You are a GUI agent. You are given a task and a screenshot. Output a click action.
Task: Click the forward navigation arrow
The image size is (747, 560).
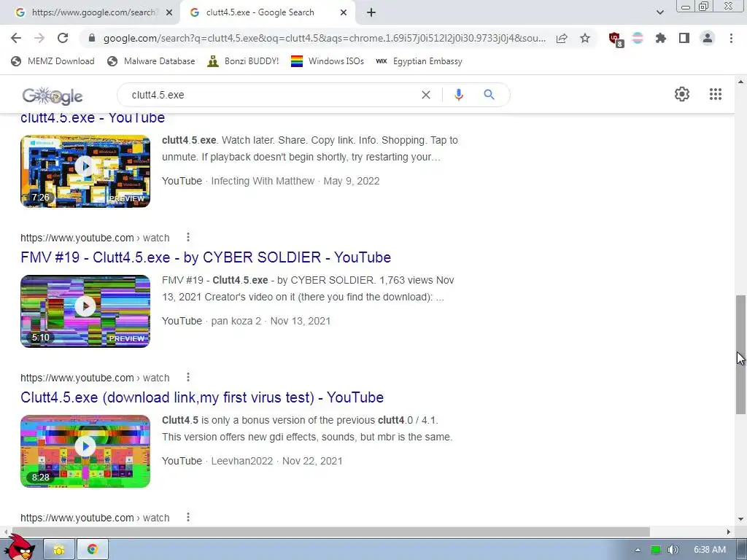tap(39, 38)
